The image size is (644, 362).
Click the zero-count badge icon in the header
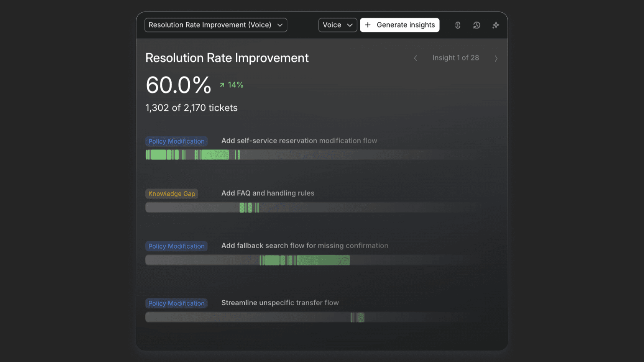click(x=458, y=25)
